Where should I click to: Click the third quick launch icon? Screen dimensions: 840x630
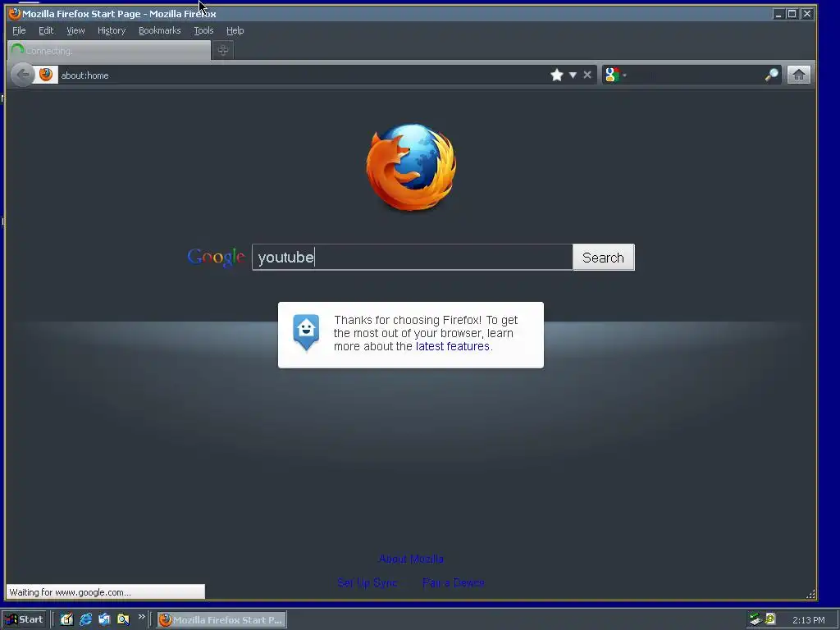pyautogui.click(x=104, y=619)
